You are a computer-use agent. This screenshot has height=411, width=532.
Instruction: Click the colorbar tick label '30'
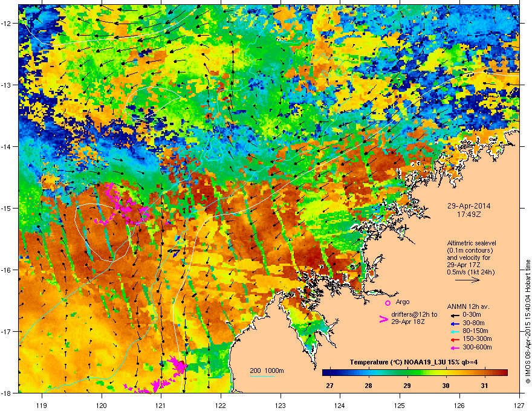tap(446, 386)
